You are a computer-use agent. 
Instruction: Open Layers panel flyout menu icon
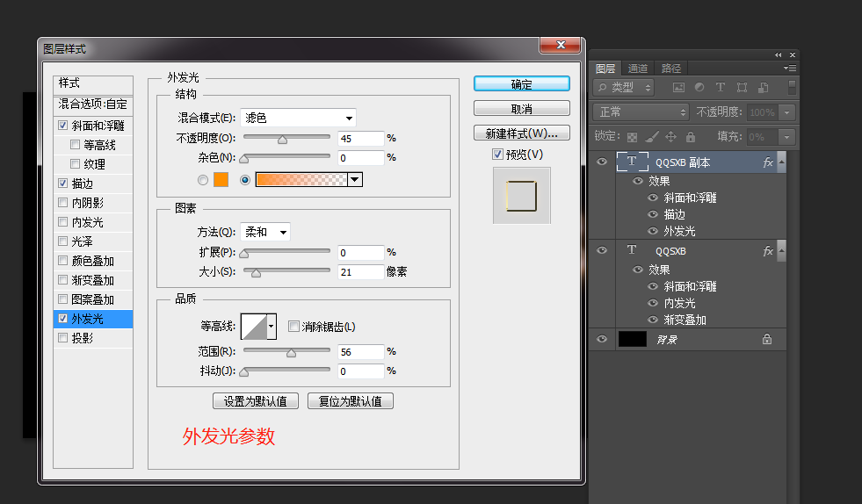click(x=790, y=68)
